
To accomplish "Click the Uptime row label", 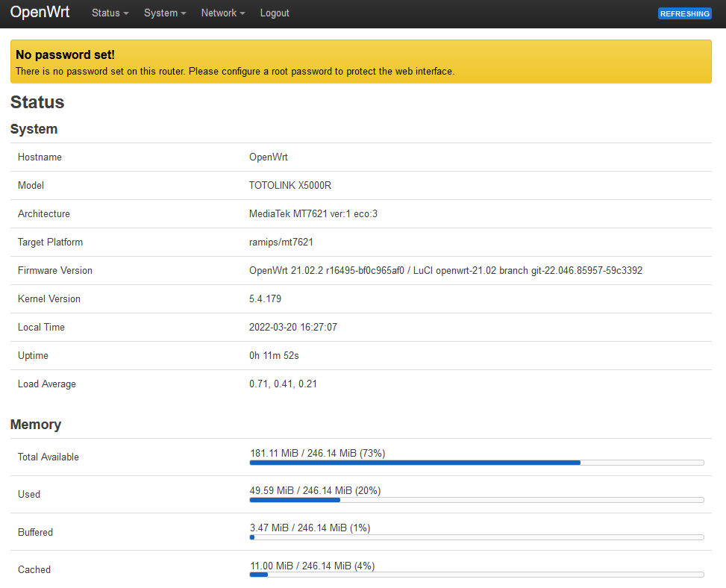I will coord(33,356).
